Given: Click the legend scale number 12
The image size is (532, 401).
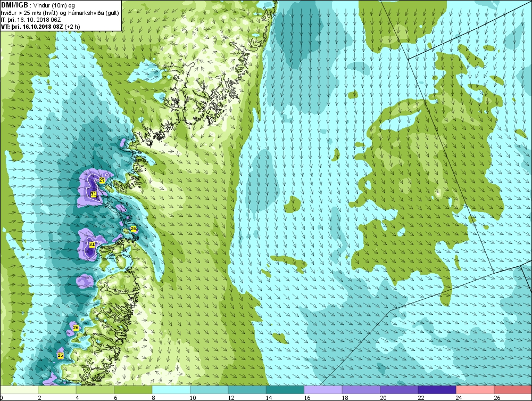Looking at the screenshot, I should (231, 398).
